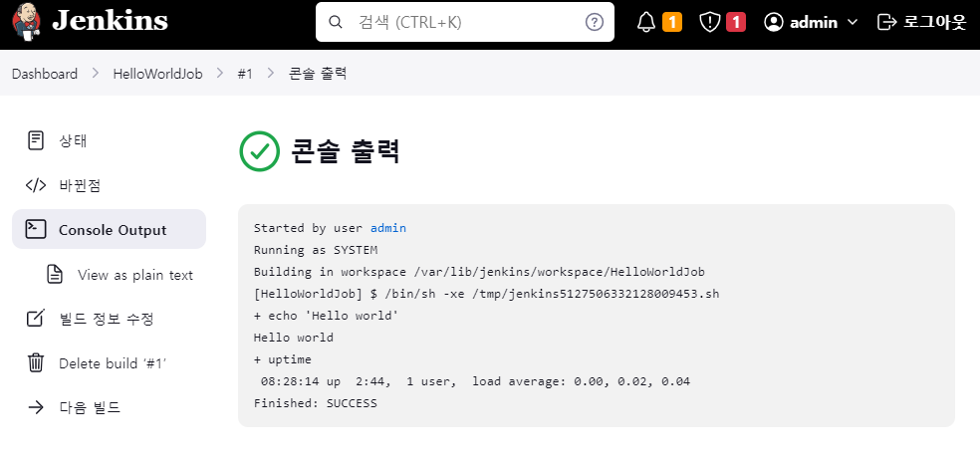Click the plain text document icon

click(x=55, y=274)
